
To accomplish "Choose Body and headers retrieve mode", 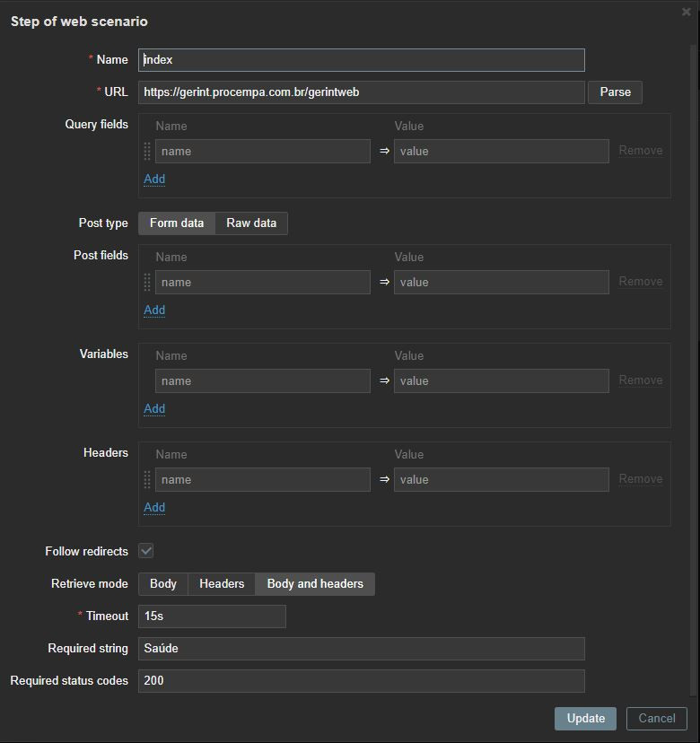I will (315, 584).
